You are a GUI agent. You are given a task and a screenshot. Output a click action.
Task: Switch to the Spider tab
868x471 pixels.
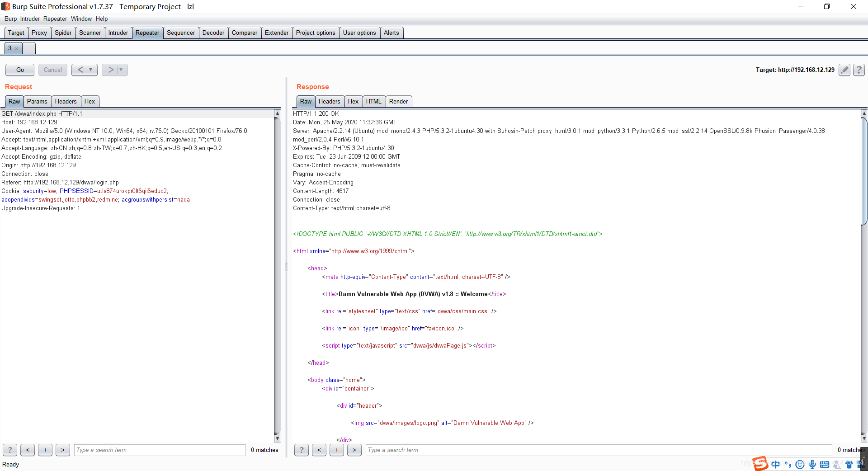point(63,33)
